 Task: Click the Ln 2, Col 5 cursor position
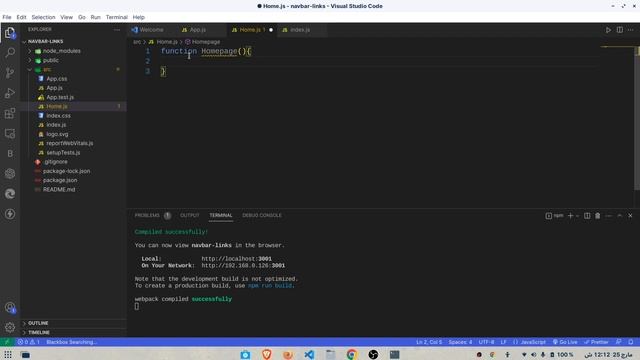pos(429,342)
